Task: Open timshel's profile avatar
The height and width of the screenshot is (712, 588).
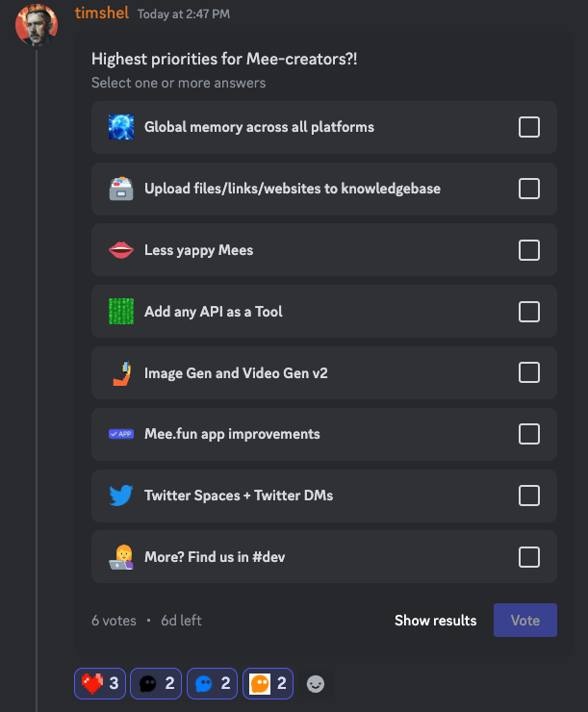Action: pyautogui.click(x=37, y=24)
